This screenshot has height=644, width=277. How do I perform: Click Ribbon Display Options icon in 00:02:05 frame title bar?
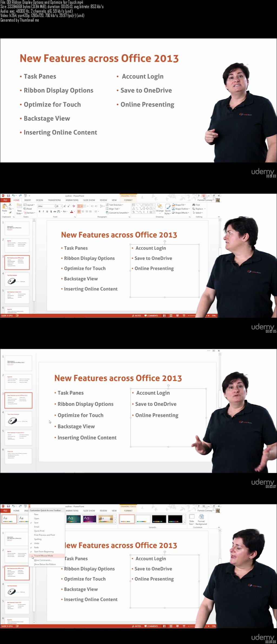pyautogui.click(x=204, y=196)
